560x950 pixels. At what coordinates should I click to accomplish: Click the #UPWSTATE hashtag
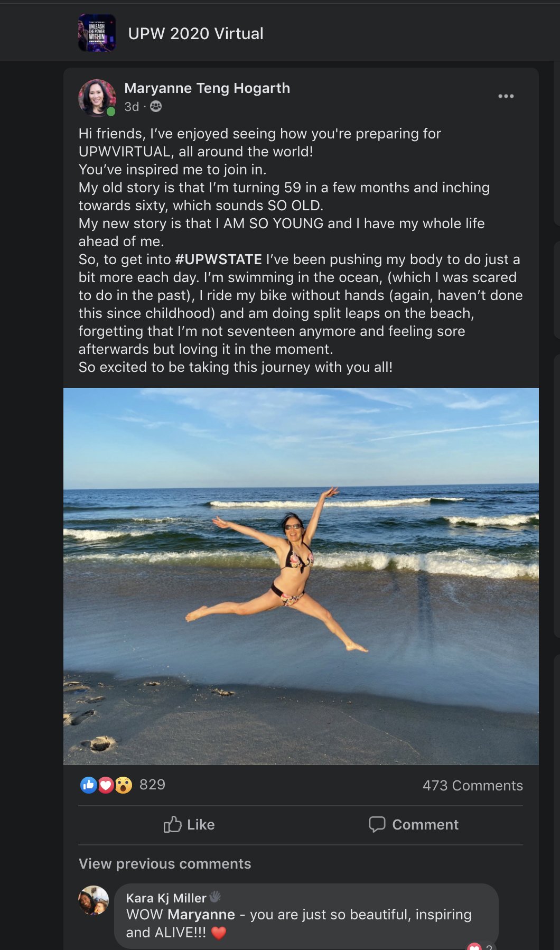tap(219, 259)
